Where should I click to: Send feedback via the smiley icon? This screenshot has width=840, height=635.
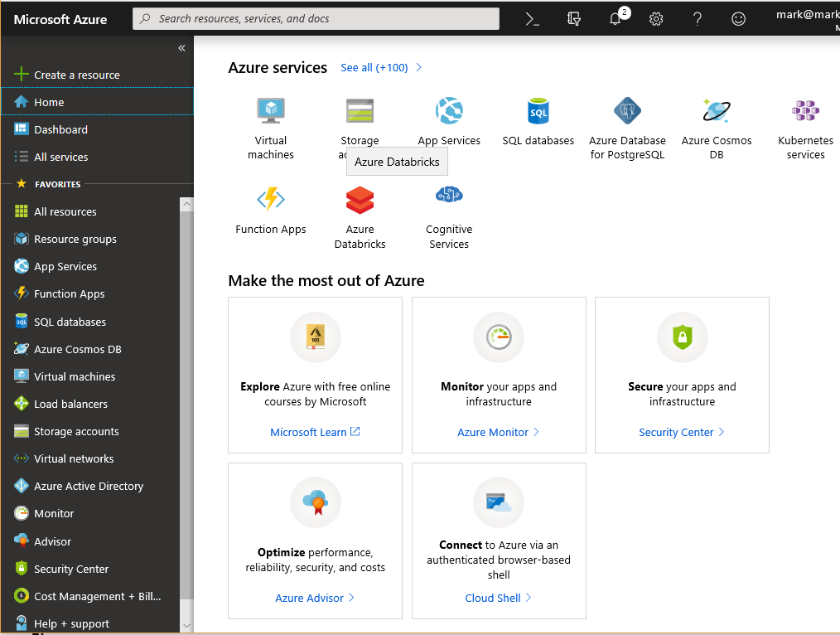738,19
